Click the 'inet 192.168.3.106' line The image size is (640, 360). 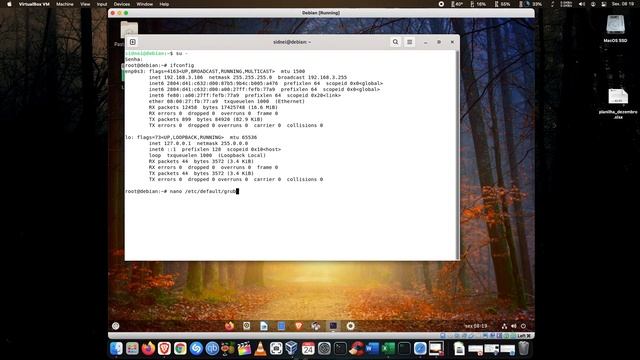[x=248, y=77]
